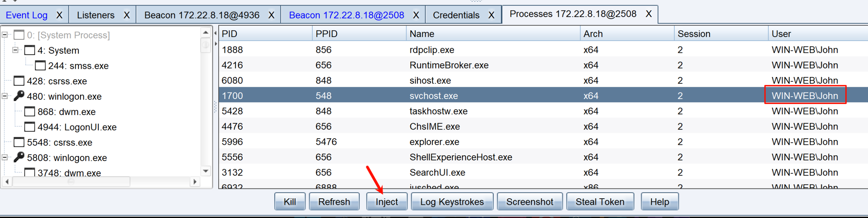Open the Beacon 172.22.8.18@4936 tab
This screenshot has width=868, height=218.
coord(202,15)
